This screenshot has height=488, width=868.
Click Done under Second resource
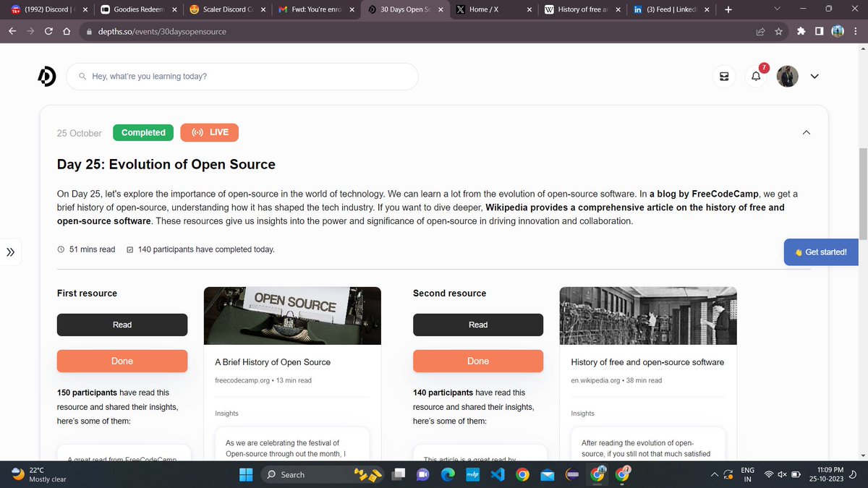[x=478, y=361]
